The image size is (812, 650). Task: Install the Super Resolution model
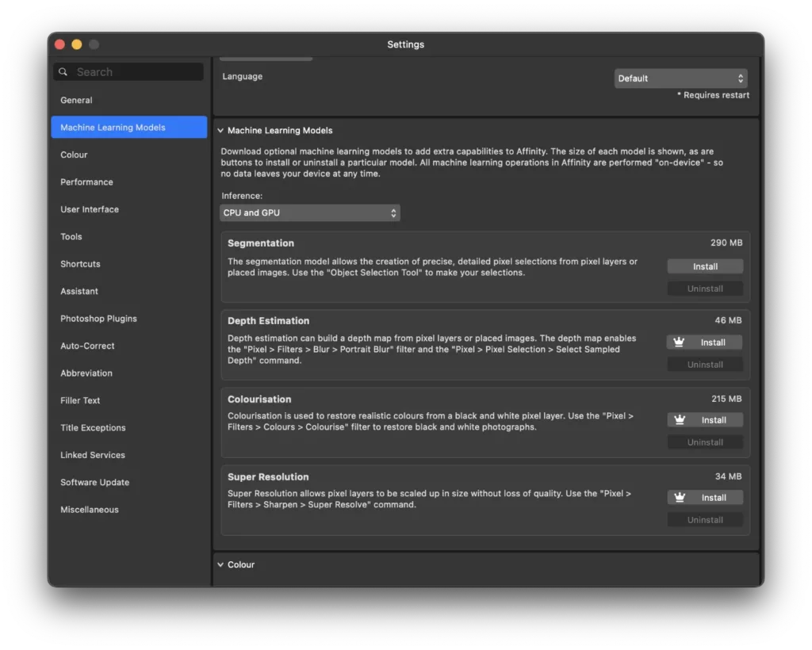point(705,497)
